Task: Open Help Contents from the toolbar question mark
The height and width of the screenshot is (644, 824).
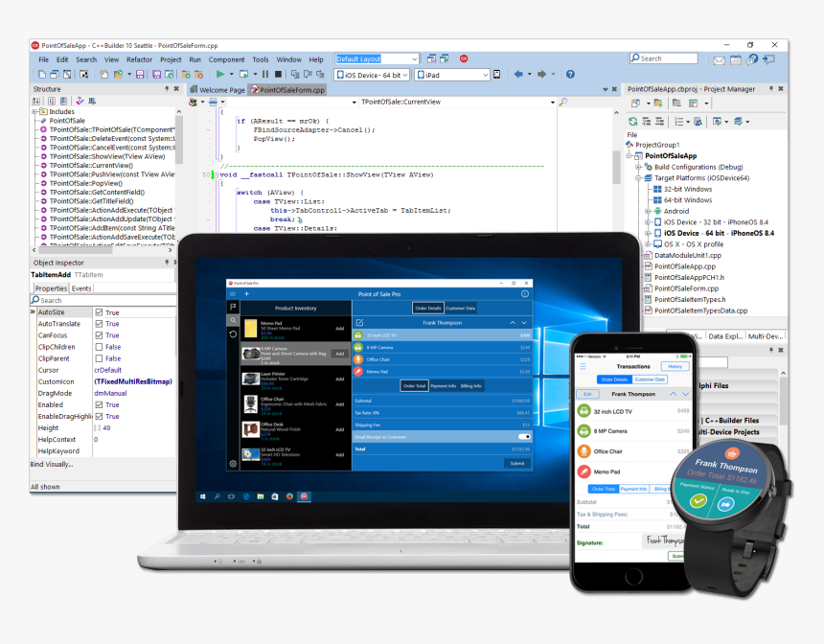Action: (570, 74)
